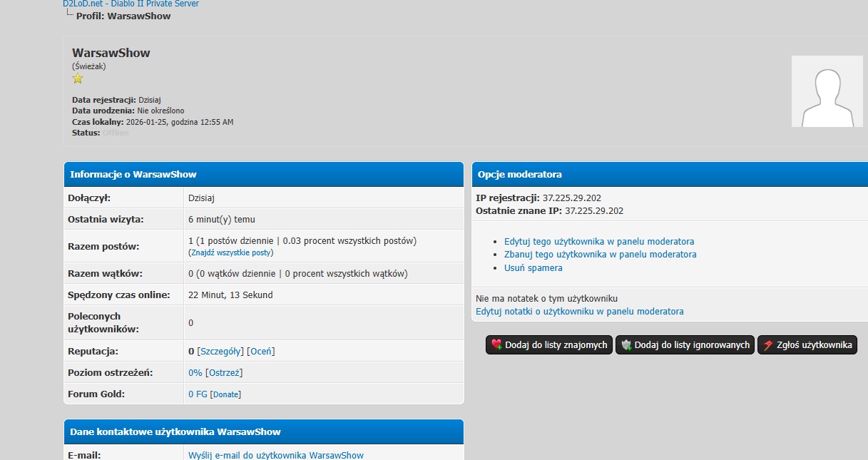The image size is (868, 460).
Task: Click the Oceń reputation link
Action: pyautogui.click(x=260, y=352)
